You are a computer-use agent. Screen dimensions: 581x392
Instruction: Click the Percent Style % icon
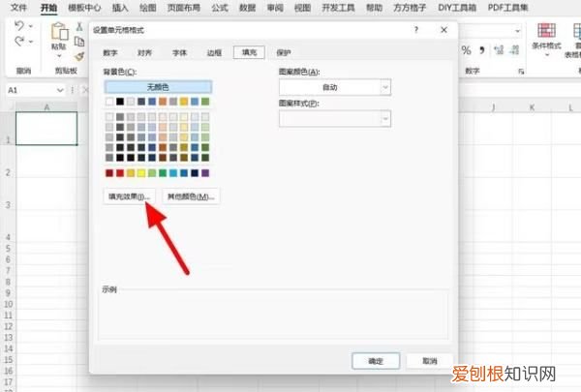(x=467, y=50)
